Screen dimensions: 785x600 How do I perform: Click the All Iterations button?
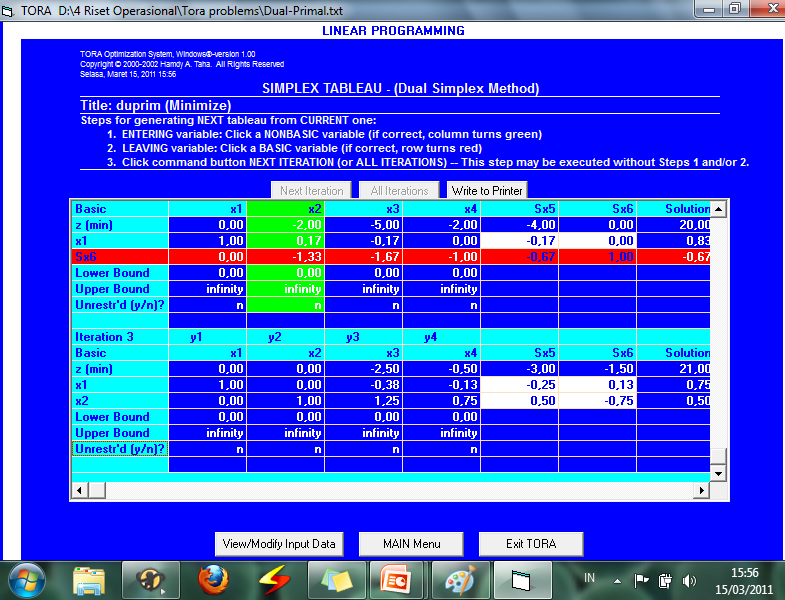point(399,190)
